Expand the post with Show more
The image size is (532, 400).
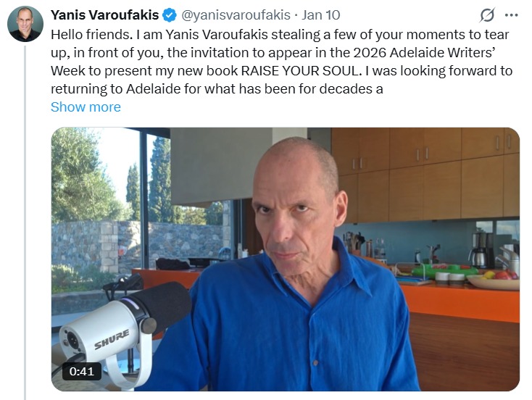86,107
